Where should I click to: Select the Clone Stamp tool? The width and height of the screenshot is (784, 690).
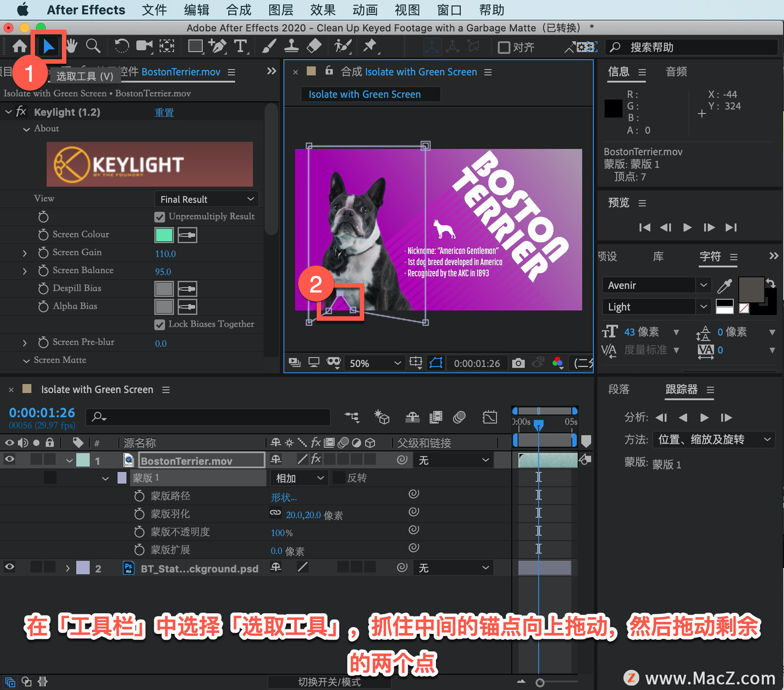pos(292,46)
